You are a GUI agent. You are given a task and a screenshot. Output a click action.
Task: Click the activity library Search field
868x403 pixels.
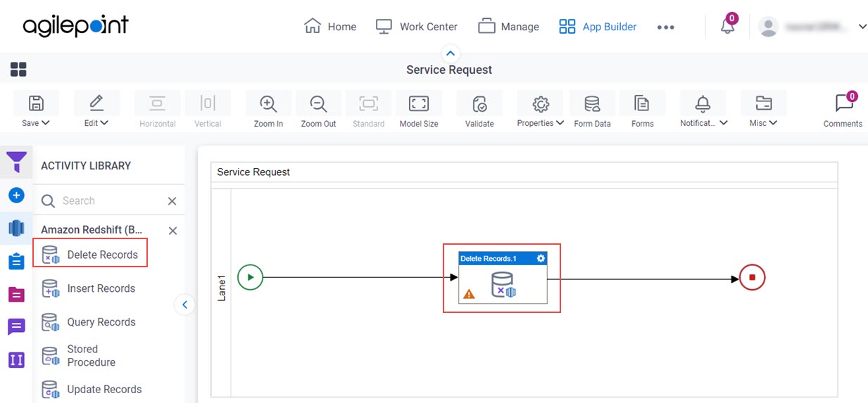tap(109, 200)
